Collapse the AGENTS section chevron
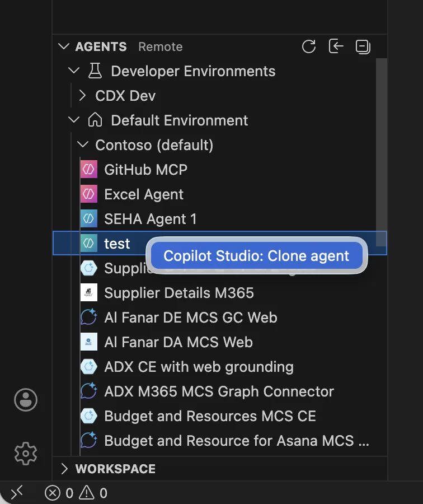This screenshot has height=504, width=423. 63,47
